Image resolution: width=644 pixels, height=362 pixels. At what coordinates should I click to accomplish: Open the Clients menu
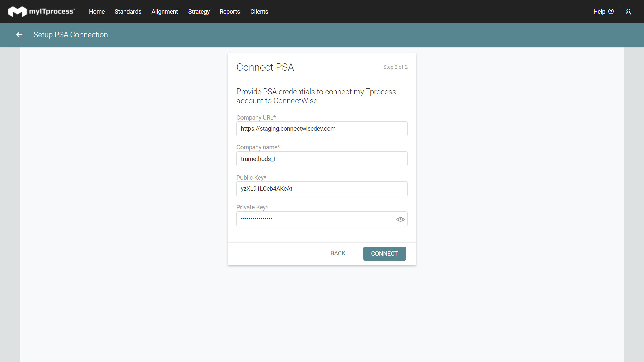click(x=259, y=12)
